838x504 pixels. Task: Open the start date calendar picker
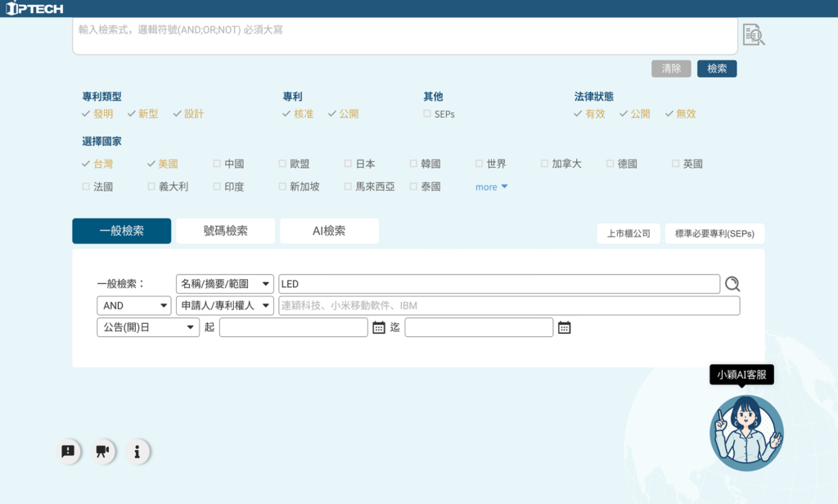(378, 327)
